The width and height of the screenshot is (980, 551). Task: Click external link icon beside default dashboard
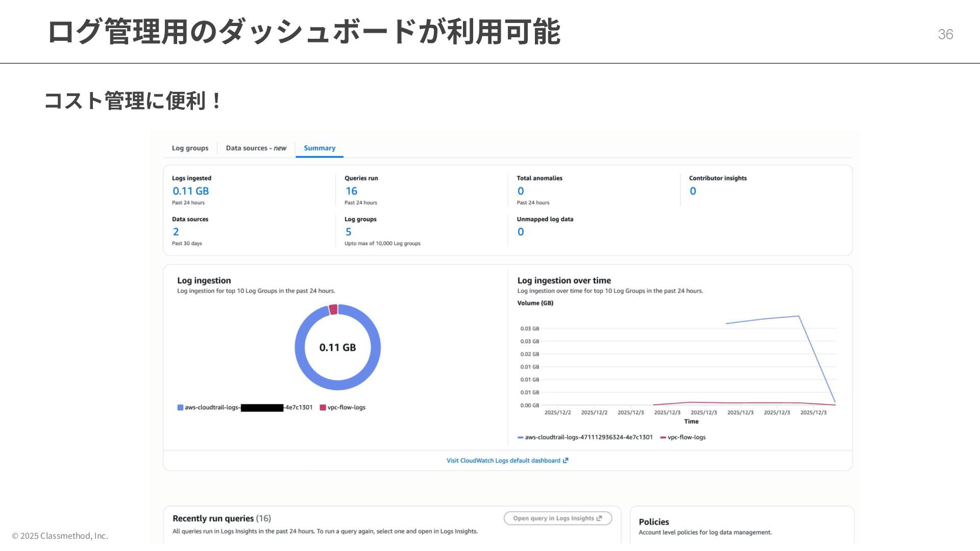(566, 461)
